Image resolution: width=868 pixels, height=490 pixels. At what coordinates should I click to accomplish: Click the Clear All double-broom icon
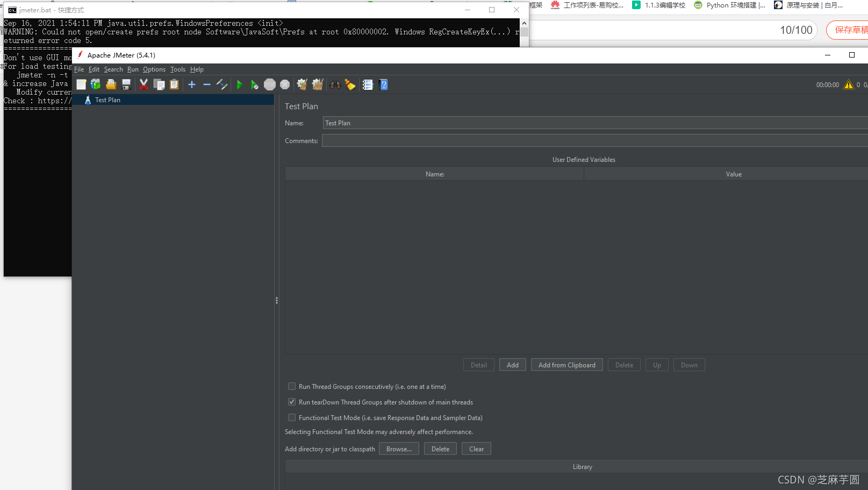318,84
